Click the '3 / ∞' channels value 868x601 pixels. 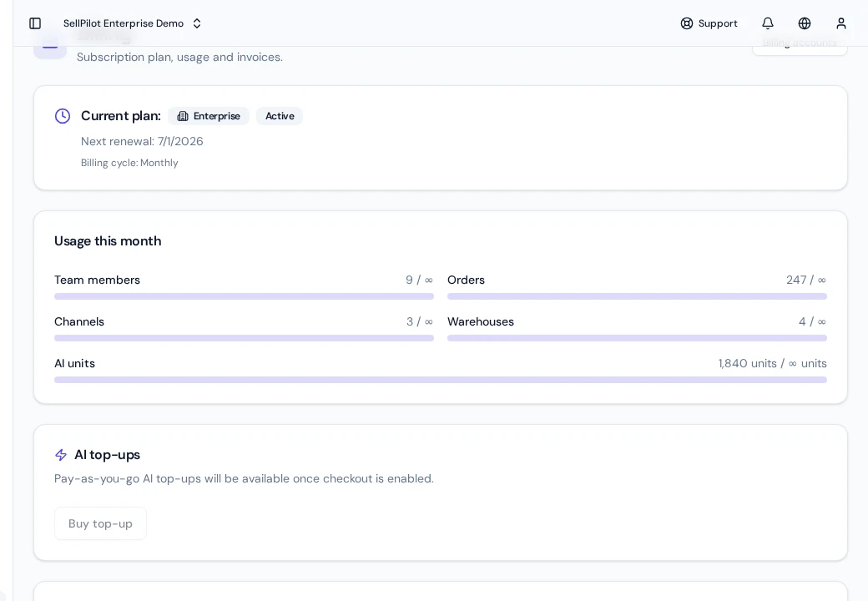click(x=420, y=321)
